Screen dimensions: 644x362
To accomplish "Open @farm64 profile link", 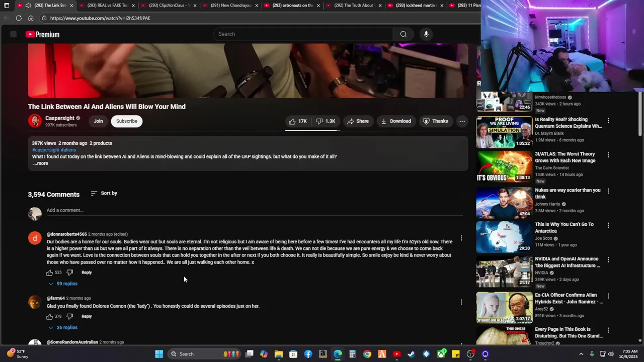I will (x=55, y=298).
